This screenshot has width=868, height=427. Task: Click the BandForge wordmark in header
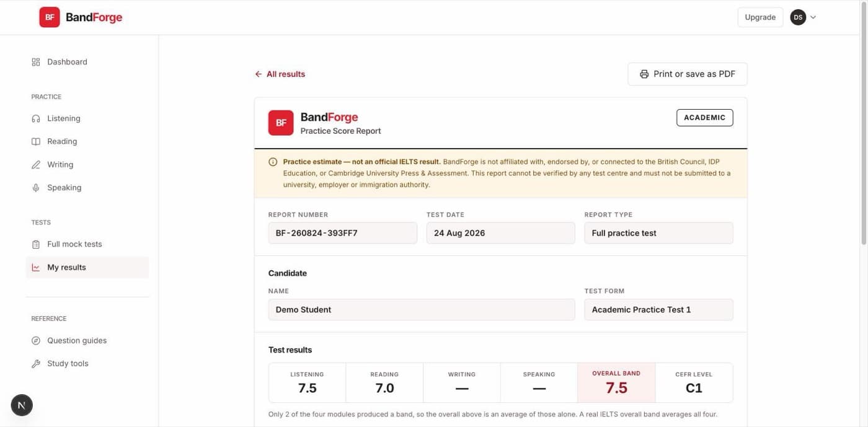click(x=94, y=17)
